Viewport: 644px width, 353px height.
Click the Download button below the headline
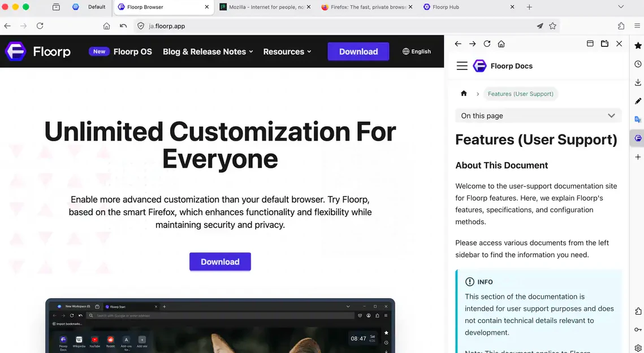point(220,262)
